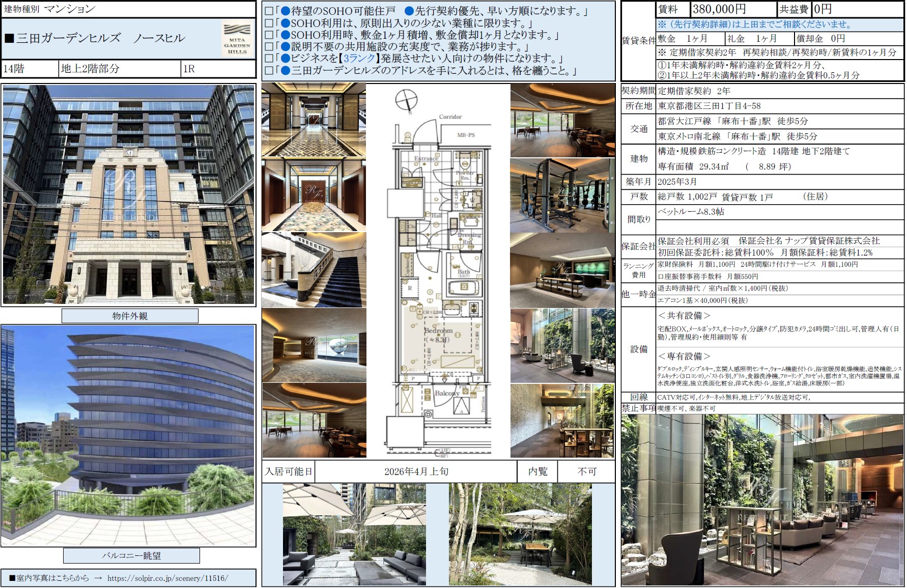Click the バルコニー眺望 caption label
The height and width of the screenshot is (588, 907).
point(131,556)
